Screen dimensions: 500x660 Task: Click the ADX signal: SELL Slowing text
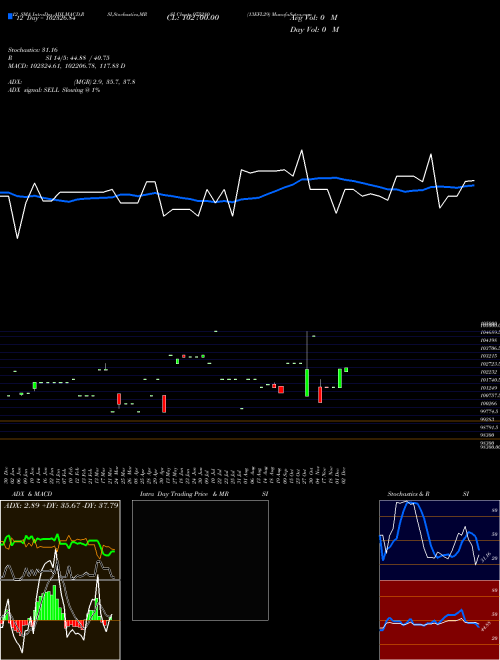point(54,90)
